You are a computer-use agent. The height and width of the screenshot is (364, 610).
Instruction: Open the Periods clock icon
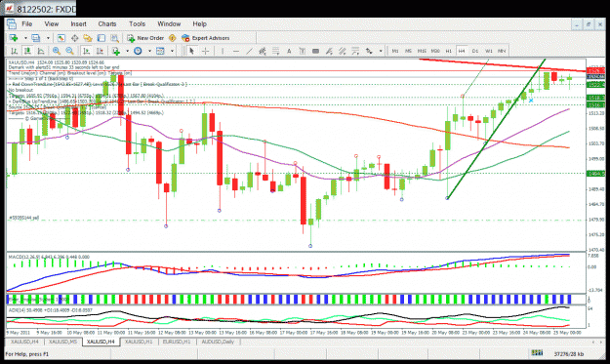138,51
